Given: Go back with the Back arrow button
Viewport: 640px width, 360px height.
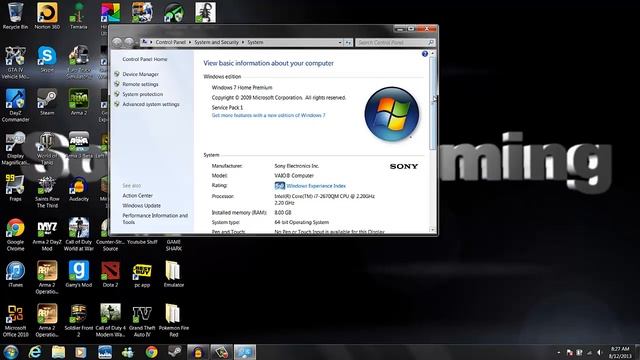Looking at the screenshot, I should tap(117, 42).
